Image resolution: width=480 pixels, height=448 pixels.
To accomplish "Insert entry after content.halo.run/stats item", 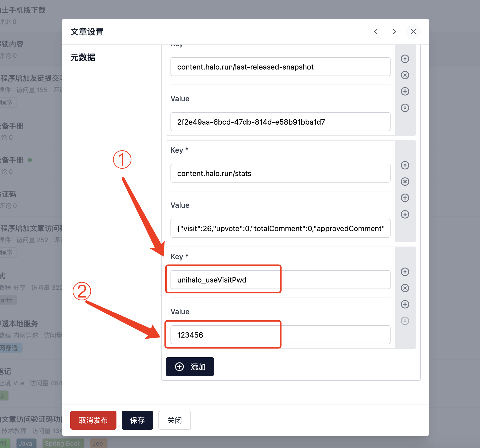I will [405, 198].
